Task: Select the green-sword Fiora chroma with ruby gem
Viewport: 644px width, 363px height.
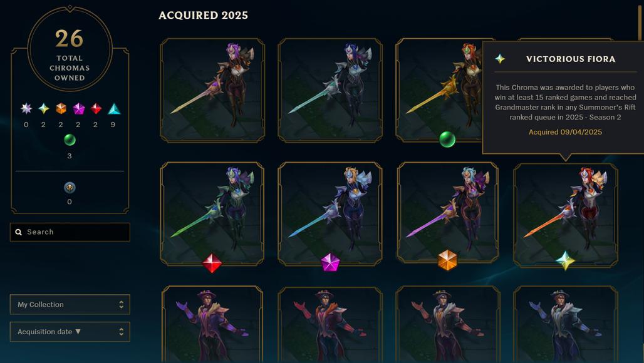Action: point(212,213)
